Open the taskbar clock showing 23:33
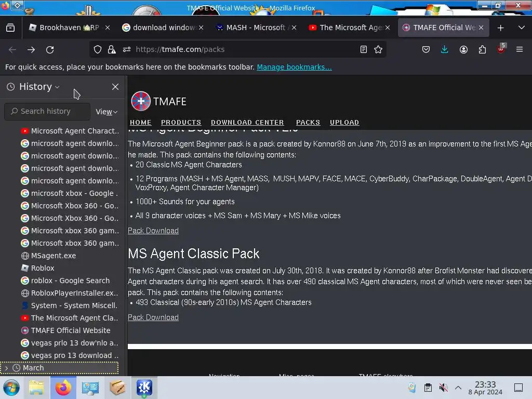 (485, 388)
